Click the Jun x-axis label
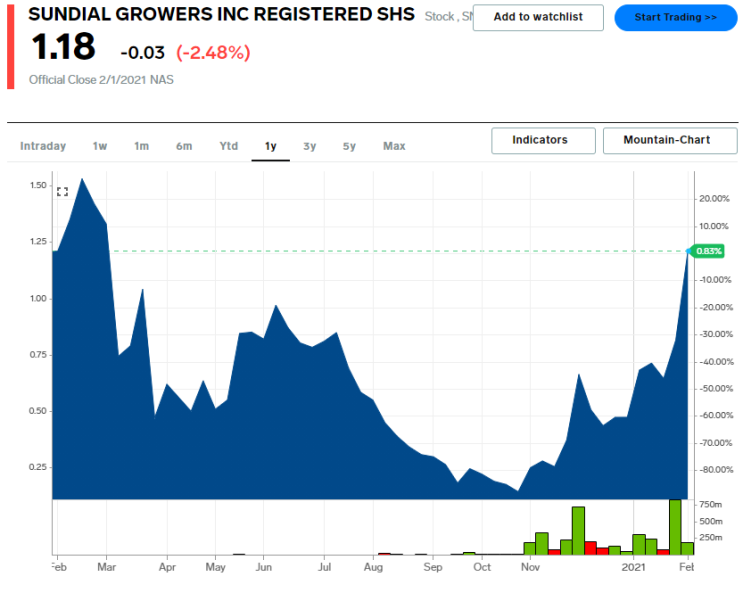 [263, 567]
